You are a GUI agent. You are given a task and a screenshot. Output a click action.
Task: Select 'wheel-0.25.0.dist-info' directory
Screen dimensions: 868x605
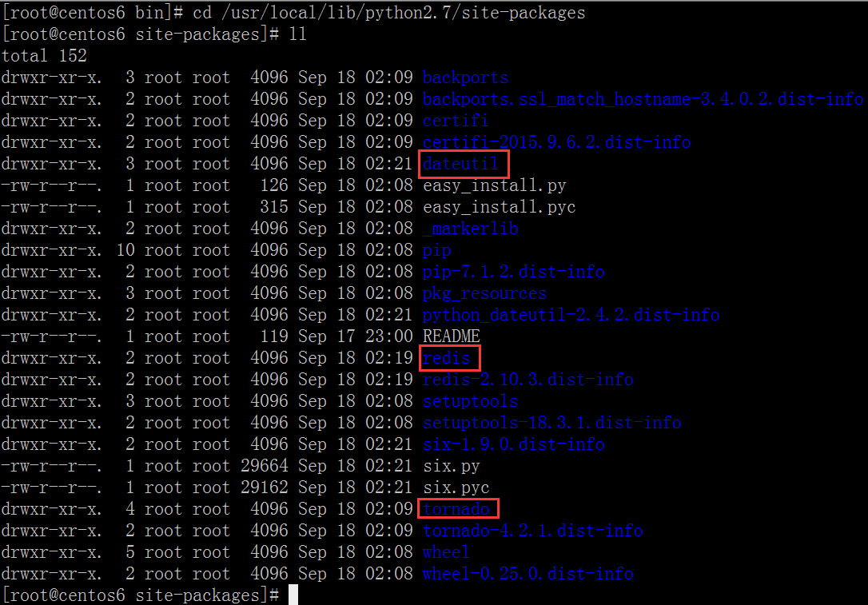(528, 574)
